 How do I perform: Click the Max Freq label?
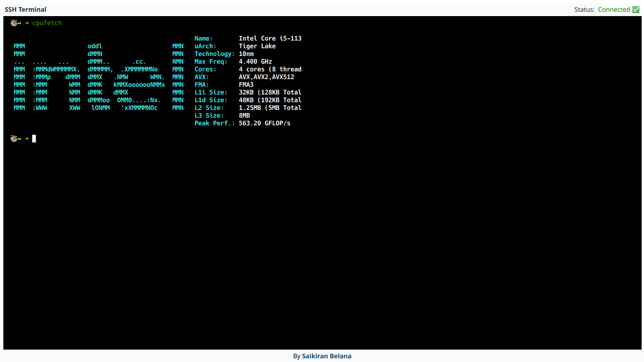point(211,61)
